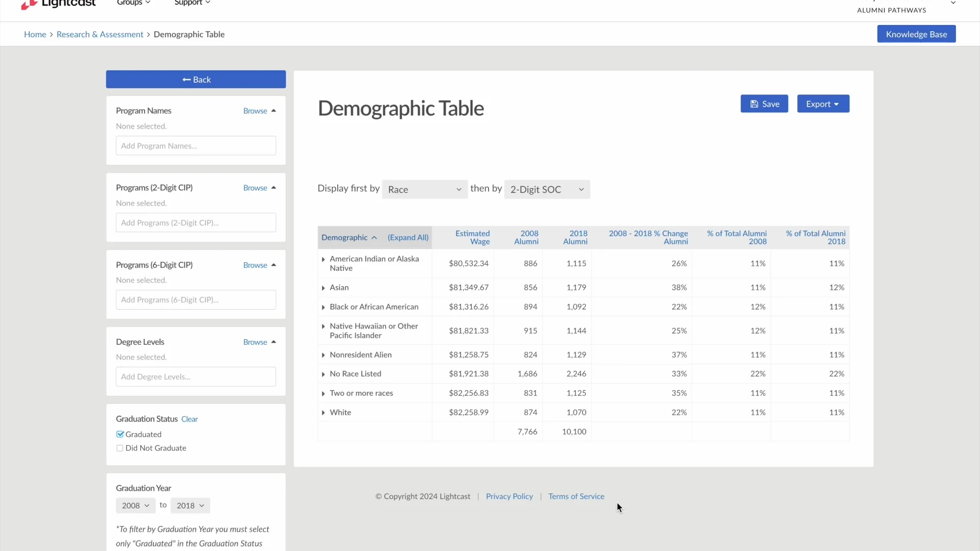This screenshot has width=980, height=551.
Task: Click the Black or African American row expand arrow
Action: [x=324, y=307]
